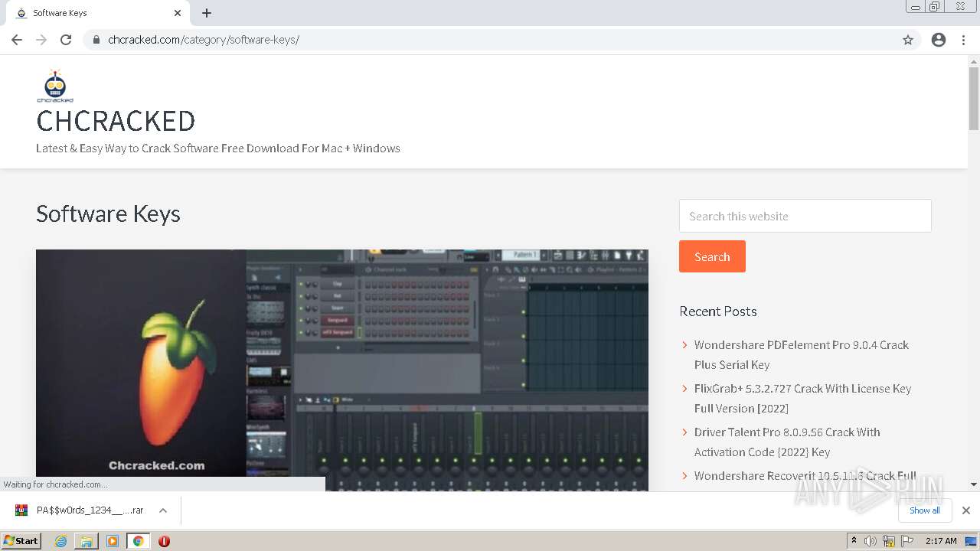Click the address bar URL
Viewport: 980px width, 551px height.
(204, 40)
